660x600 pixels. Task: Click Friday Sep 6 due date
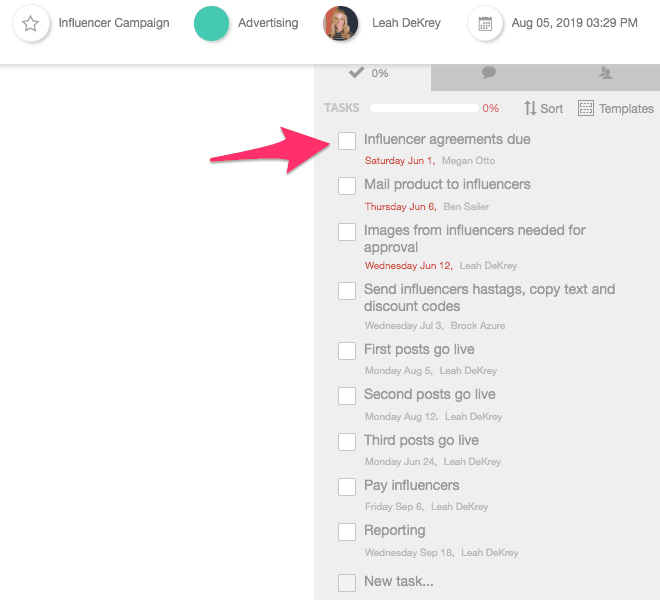tap(394, 507)
